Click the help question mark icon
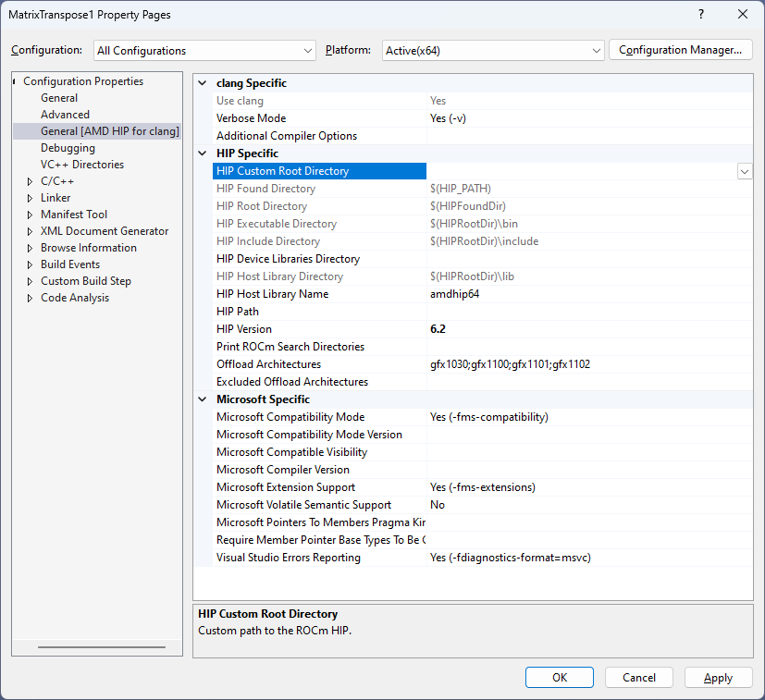The width and height of the screenshot is (765, 700). coord(701,15)
